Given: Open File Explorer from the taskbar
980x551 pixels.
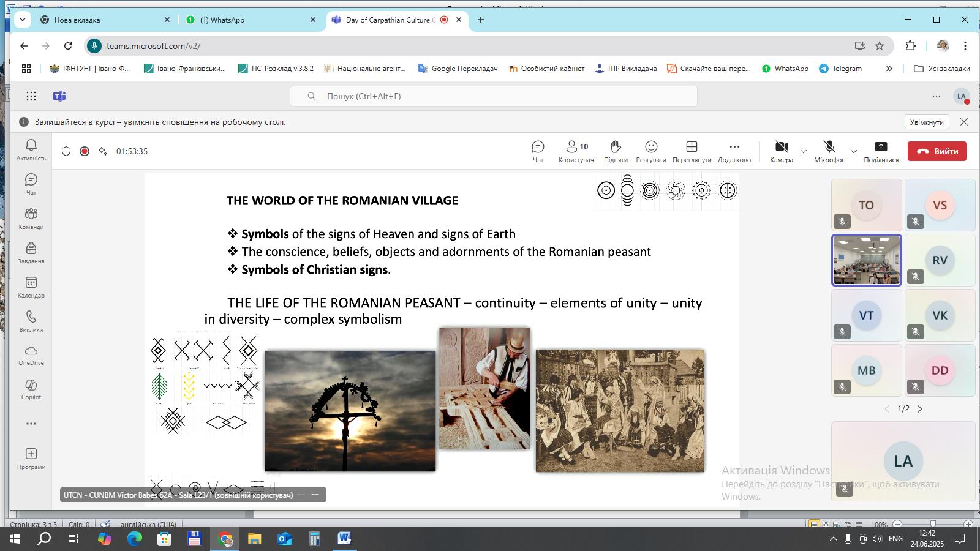Looking at the screenshot, I should tap(254, 539).
